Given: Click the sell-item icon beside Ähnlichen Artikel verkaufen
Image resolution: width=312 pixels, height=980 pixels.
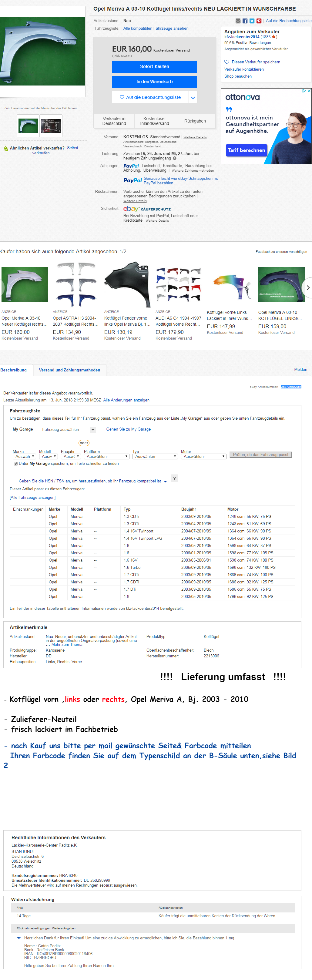Looking at the screenshot, I should click(6, 148).
